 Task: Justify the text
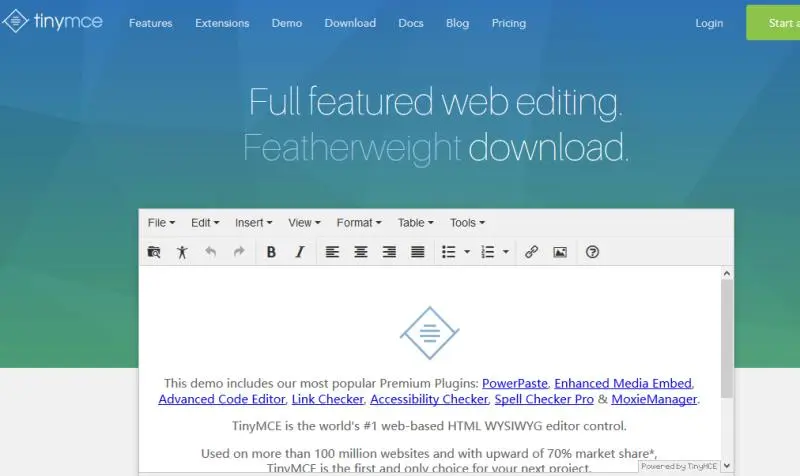[x=418, y=252]
